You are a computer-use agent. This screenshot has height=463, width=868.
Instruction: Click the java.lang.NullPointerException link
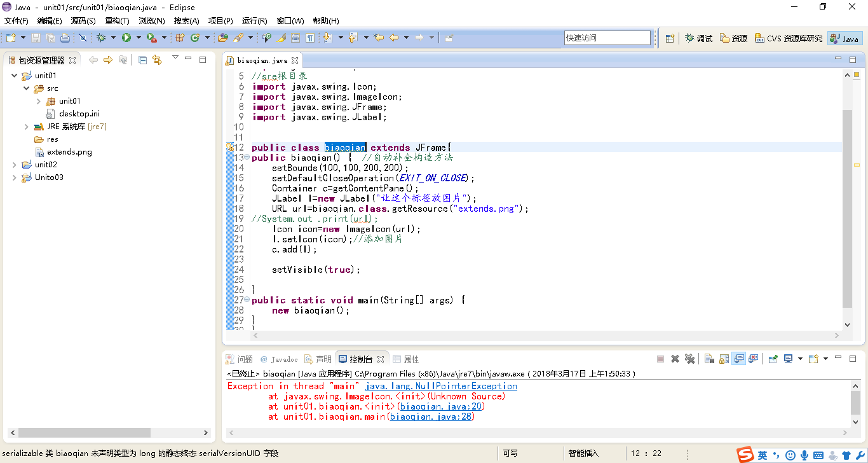(x=441, y=386)
